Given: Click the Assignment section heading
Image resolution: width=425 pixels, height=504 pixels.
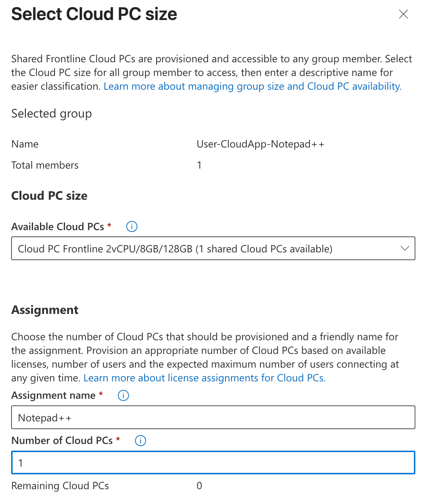Looking at the screenshot, I should coord(45,310).
